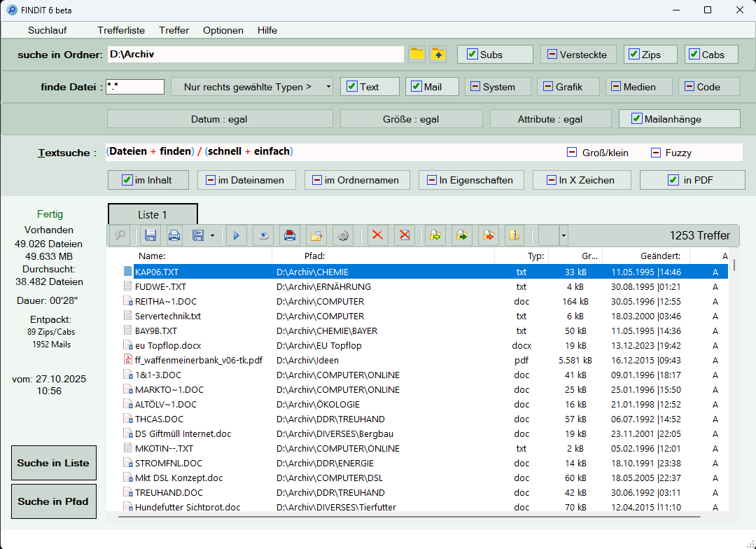Toggle the in PDF checkbox
The image size is (756, 549).
[673, 180]
